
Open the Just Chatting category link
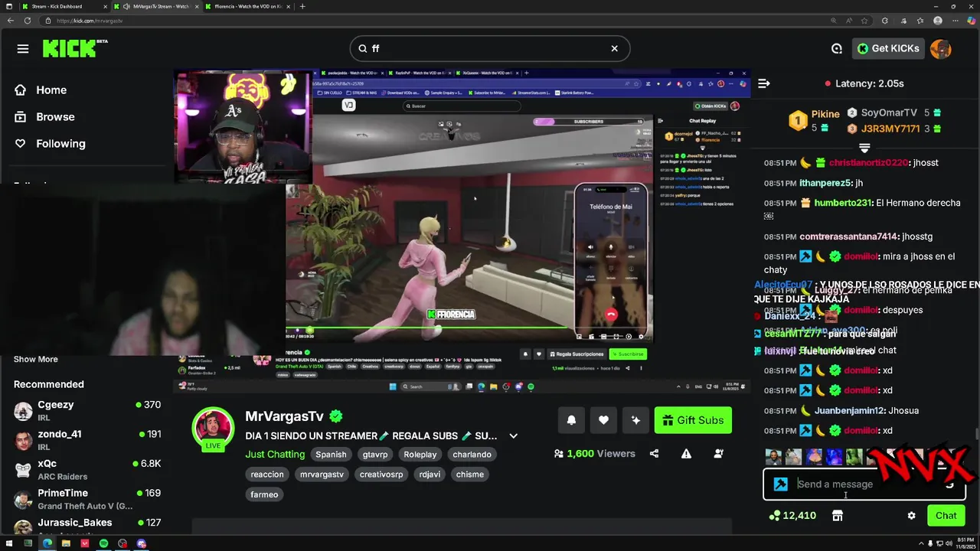coord(275,454)
